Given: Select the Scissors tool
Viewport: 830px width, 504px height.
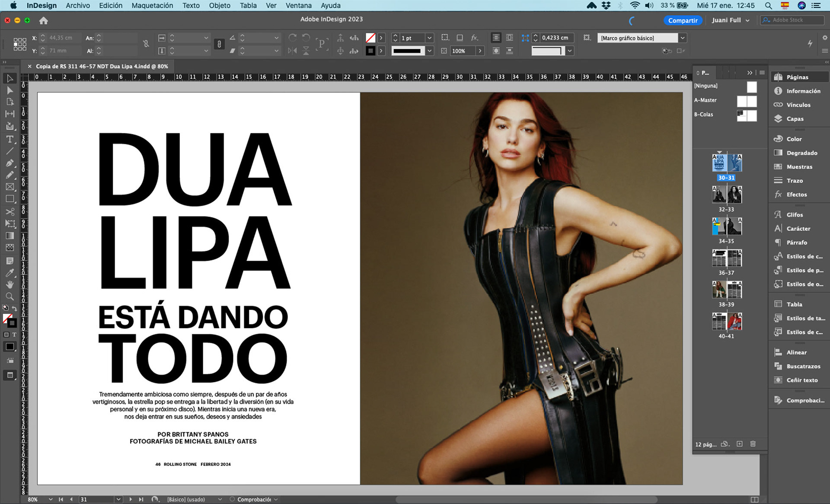Looking at the screenshot, I should coord(10,211).
